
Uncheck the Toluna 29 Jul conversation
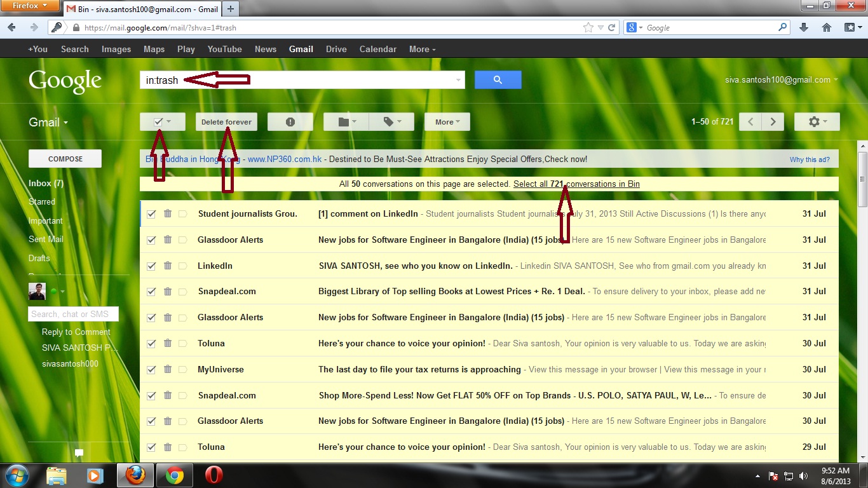tap(151, 447)
